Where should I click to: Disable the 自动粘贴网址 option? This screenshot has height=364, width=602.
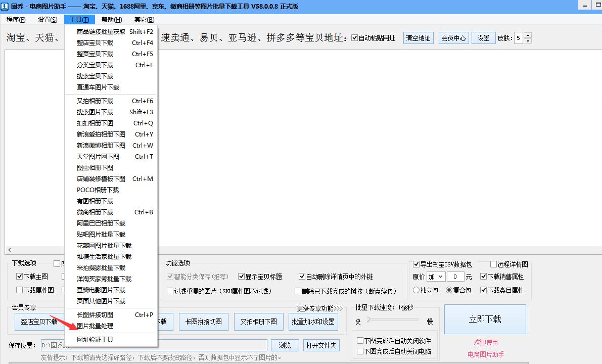354,37
